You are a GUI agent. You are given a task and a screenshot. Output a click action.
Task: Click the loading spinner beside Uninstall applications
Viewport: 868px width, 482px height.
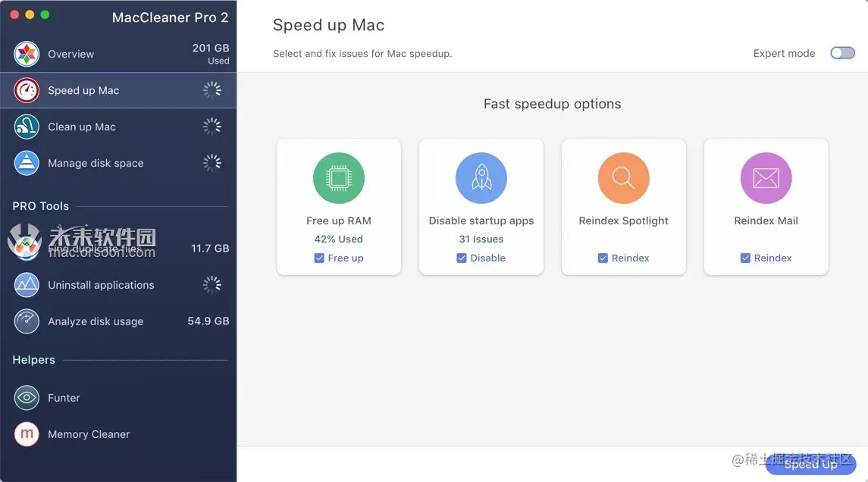click(x=212, y=285)
